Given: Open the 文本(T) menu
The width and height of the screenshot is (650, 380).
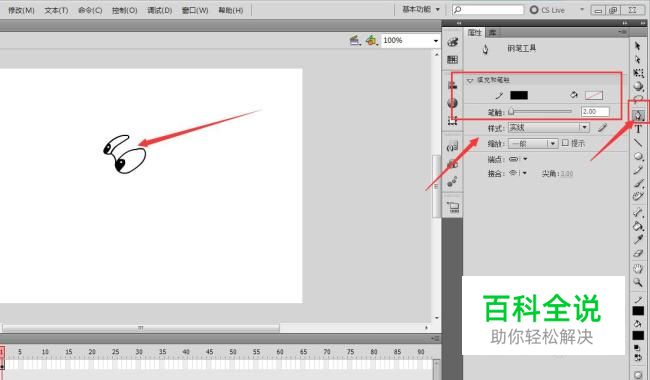Looking at the screenshot, I should (56, 10).
